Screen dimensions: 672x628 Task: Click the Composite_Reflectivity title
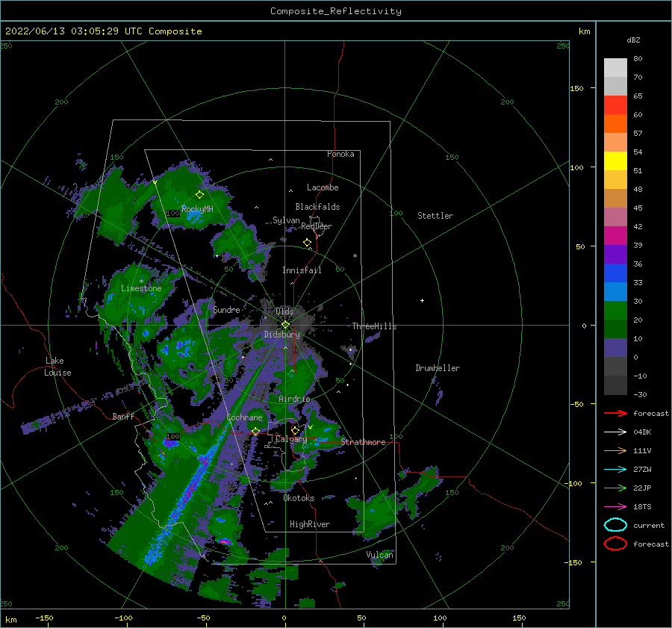click(x=336, y=11)
